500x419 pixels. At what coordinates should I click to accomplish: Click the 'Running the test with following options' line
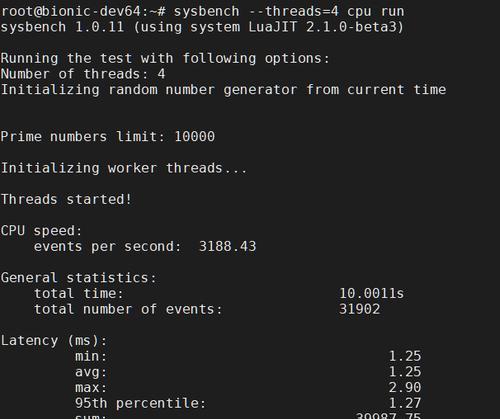(x=165, y=59)
